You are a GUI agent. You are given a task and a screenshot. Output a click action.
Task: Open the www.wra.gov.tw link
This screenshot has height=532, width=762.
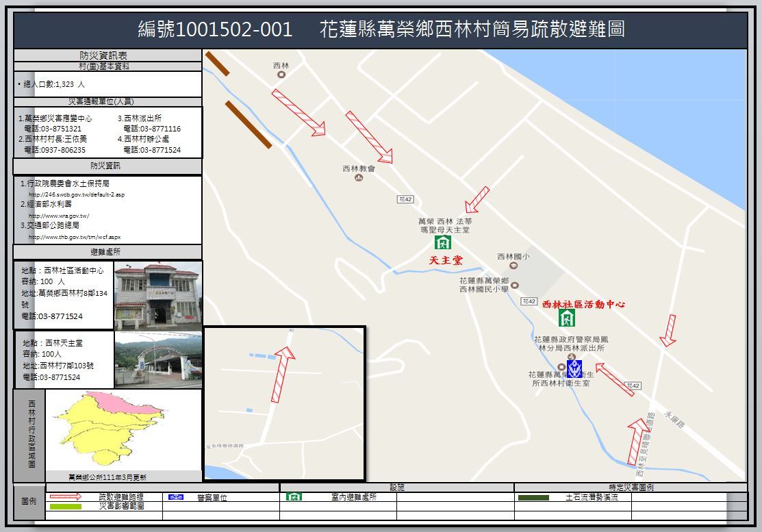(x=59, y=216)
